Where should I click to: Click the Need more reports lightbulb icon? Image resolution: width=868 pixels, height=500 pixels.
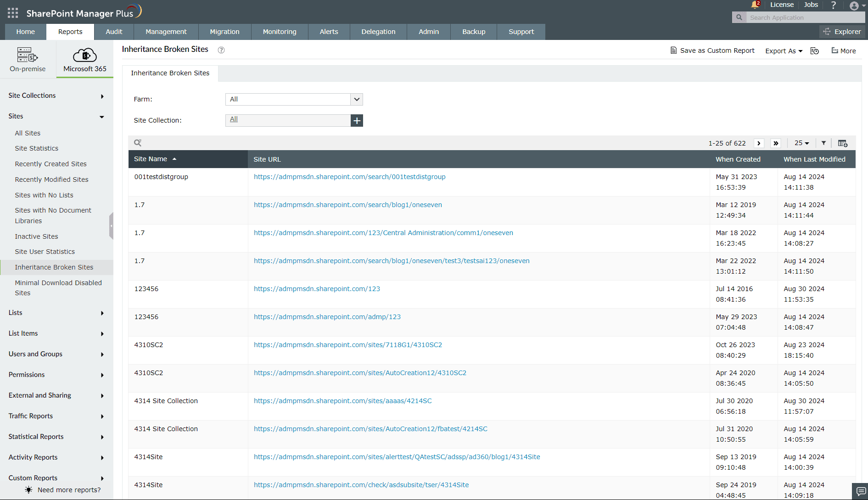click(x=28, y=490)
